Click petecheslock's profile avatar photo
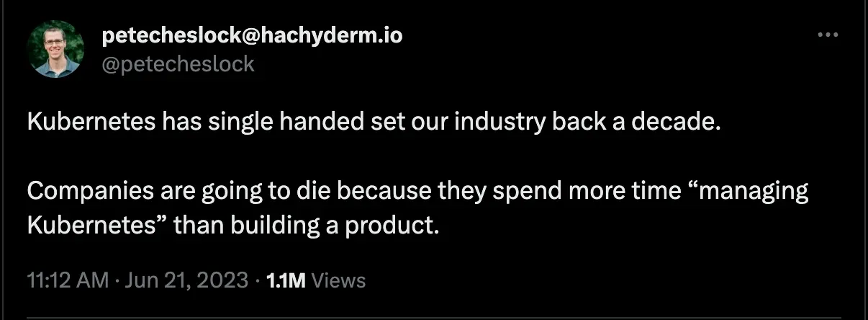The height and width of the screenshot is (320, 868). [56, 49]
